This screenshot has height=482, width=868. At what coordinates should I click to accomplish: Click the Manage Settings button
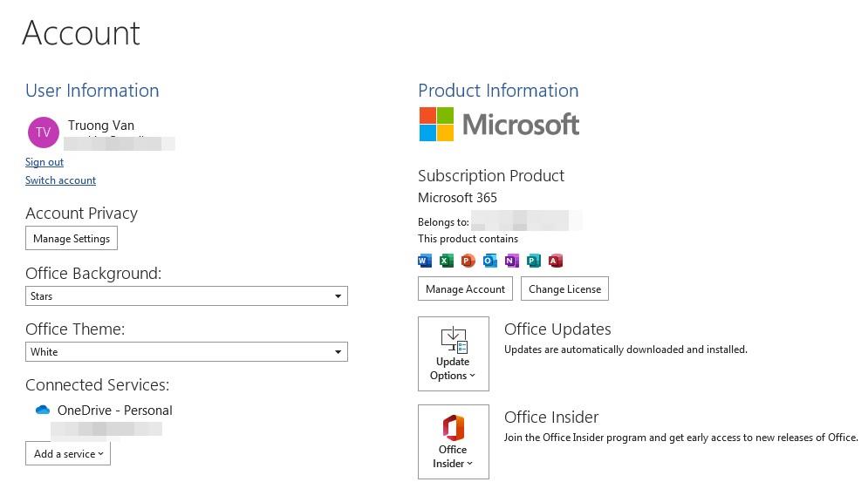coord(72,238)
